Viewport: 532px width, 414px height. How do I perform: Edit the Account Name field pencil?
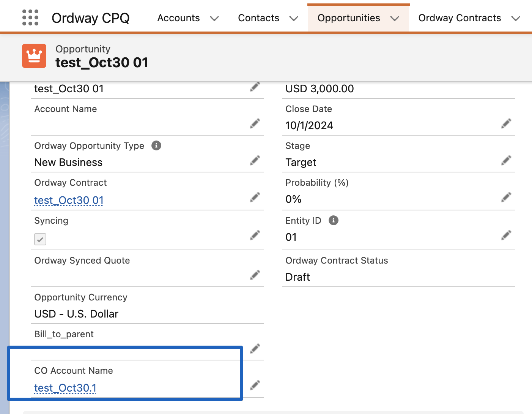coord(255,123)
